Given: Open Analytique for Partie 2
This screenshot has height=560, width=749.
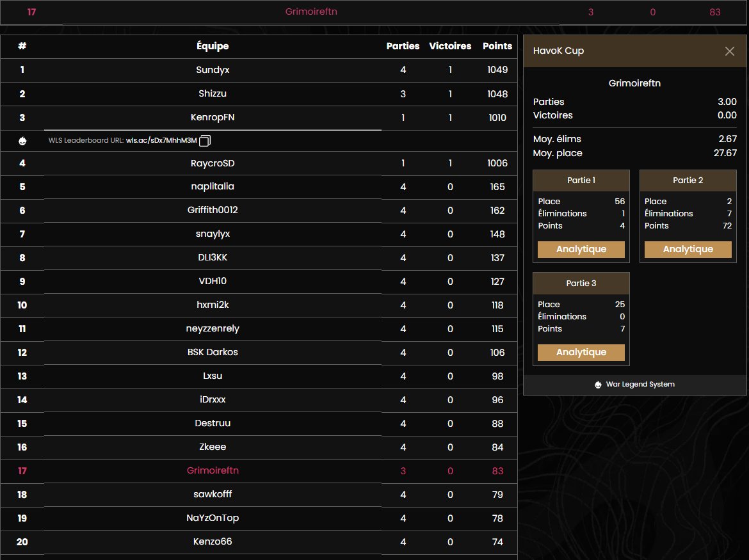Looking at the screenshot, I should [688, 249].
